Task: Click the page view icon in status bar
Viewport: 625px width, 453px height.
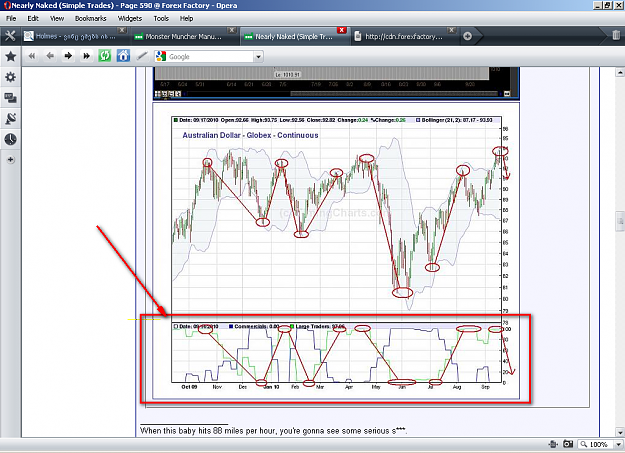Action: [x=553, y=444]
